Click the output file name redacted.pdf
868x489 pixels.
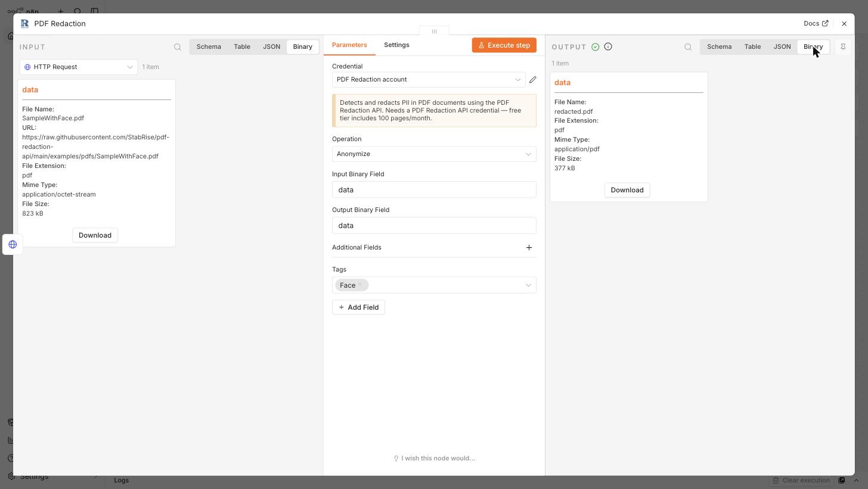pos(573,111)
